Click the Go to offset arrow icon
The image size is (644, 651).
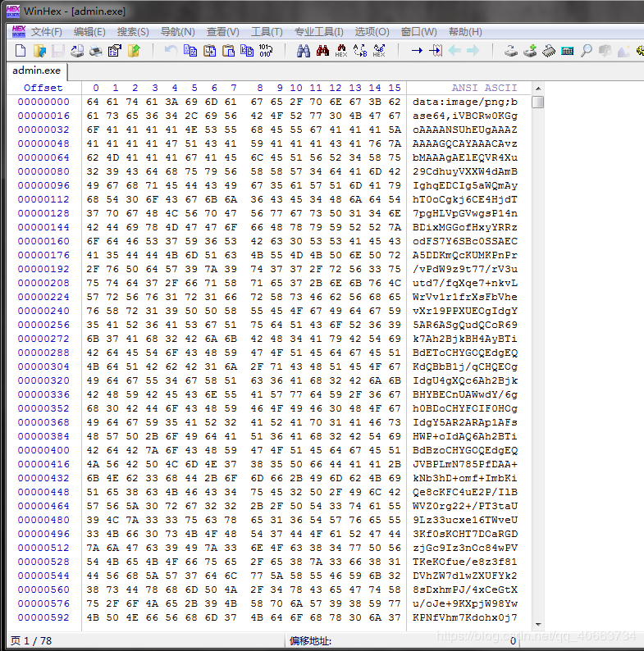417,51
